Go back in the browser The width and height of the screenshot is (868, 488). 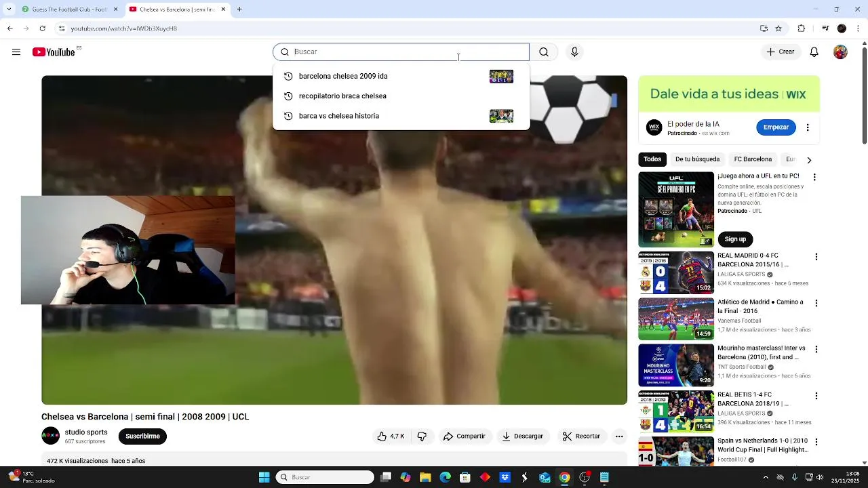[x=9, y=28]
